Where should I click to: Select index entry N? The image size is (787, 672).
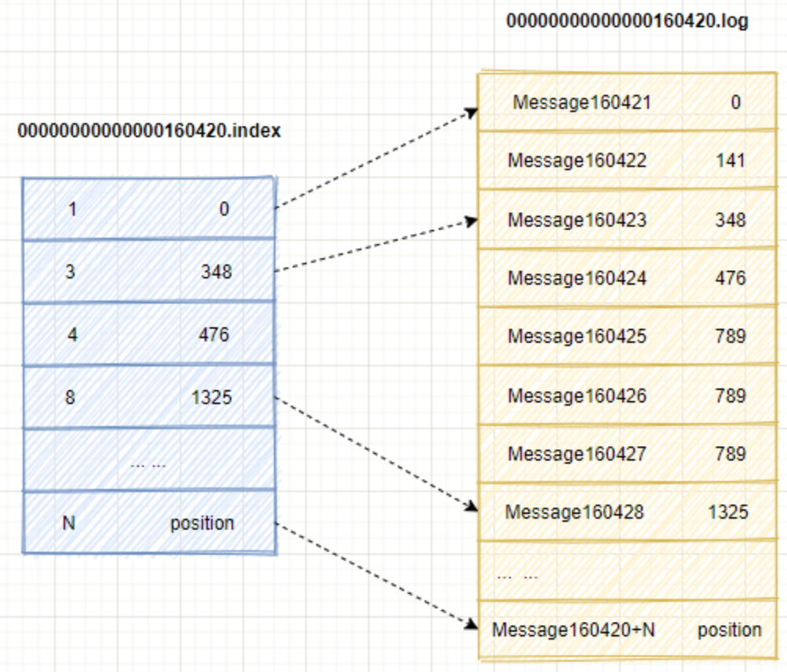click(69, 523)
